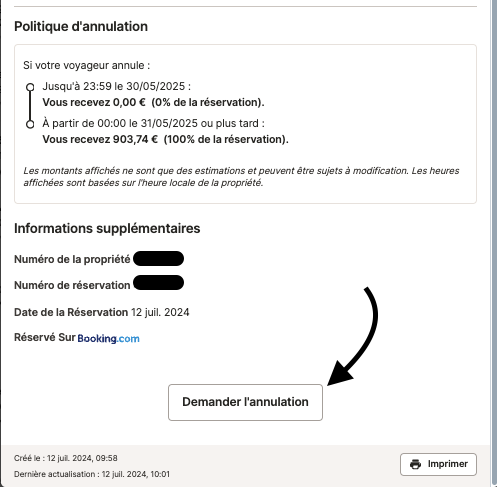
Task: Click the Créé le timestamp in the footer
Action: [x=66, y=458]
